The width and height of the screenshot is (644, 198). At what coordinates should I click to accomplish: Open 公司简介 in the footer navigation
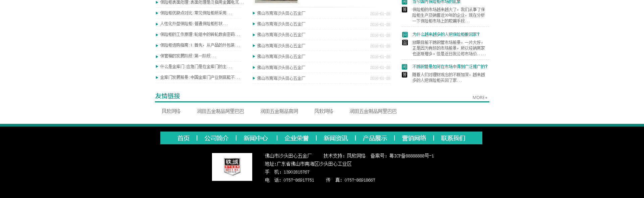click(216, 138)
